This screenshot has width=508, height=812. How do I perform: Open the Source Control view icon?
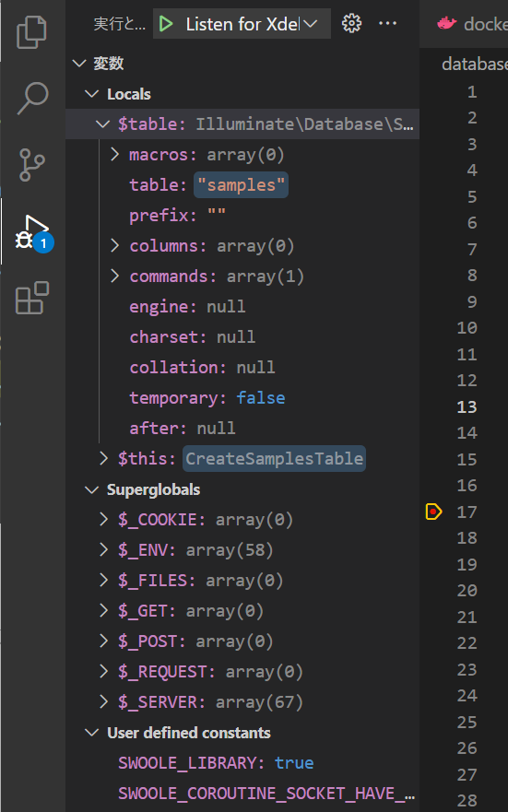[x=32, y=165]
